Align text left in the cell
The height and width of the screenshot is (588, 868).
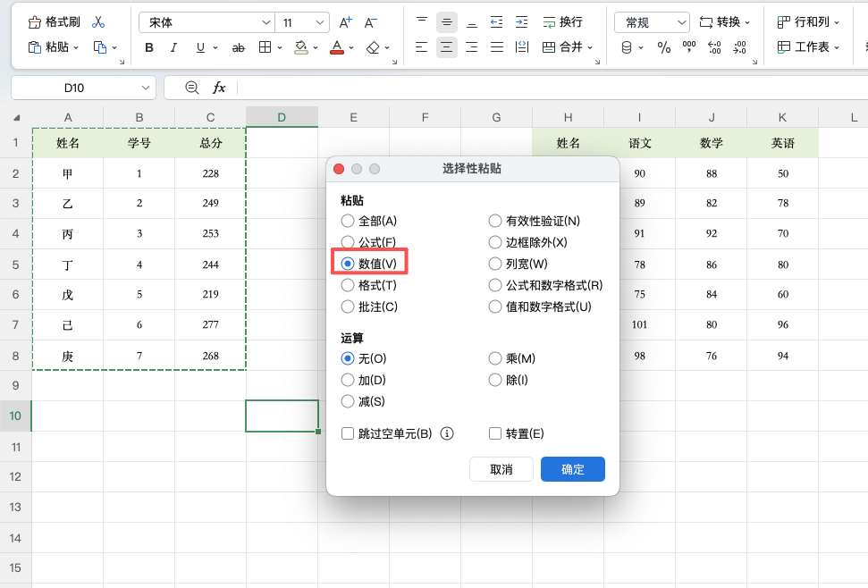pyautogui.click(x=422, y=47)
